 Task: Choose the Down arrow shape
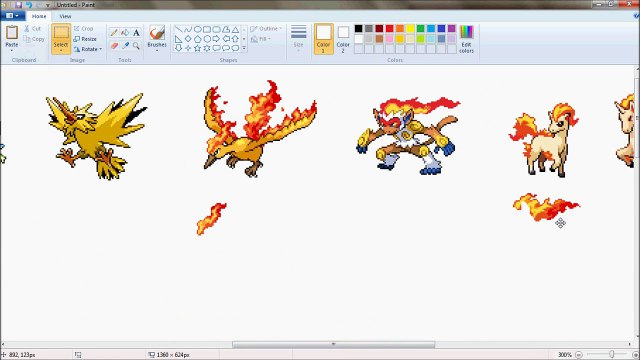pyautogui.click(x=178, y=48)
